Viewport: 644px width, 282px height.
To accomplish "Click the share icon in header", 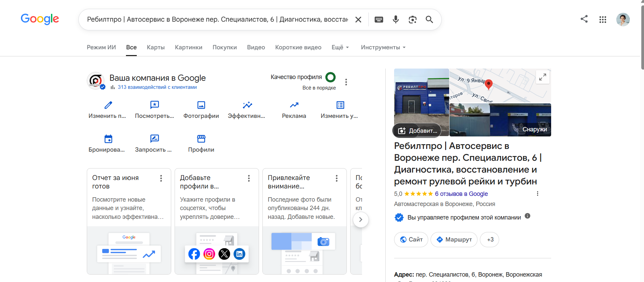I will [x=584, y=19].
